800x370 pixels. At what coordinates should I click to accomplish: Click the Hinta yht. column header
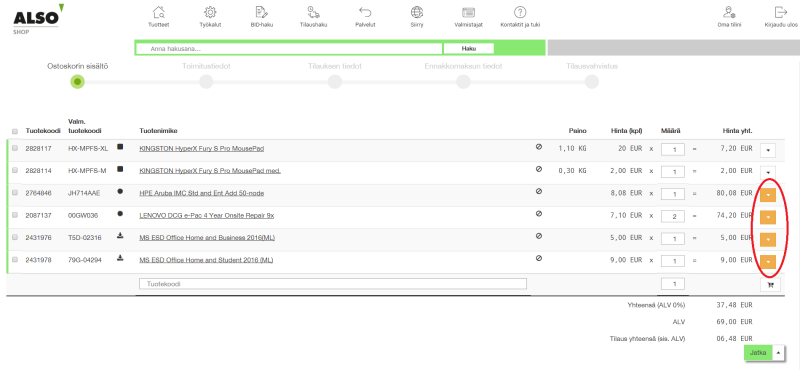coord(737,131)
